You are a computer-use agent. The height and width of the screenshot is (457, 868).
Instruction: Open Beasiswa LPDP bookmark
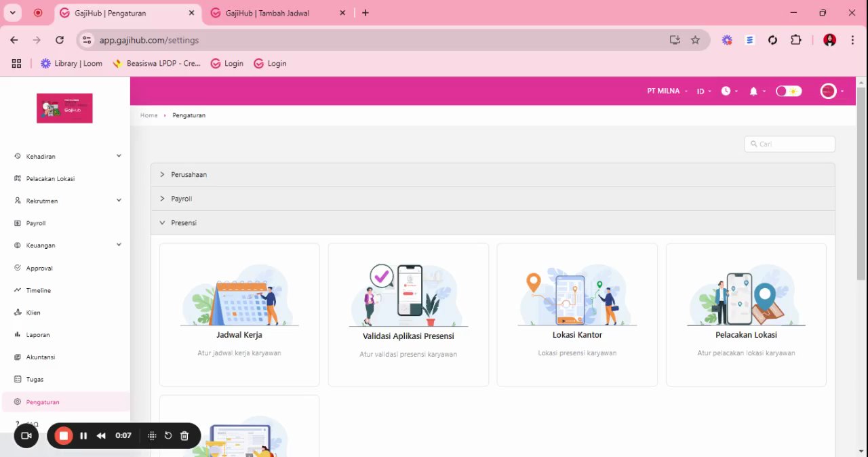click(x=156, y=63)
